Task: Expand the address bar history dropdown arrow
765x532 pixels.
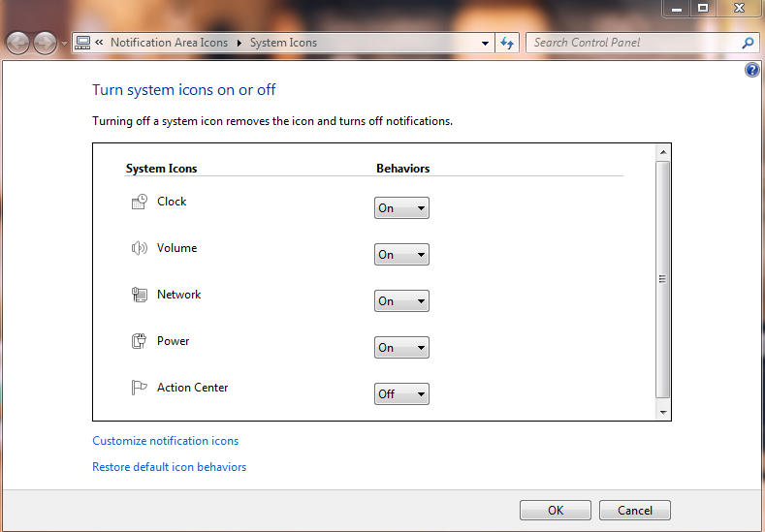Action: click(485, 43)
